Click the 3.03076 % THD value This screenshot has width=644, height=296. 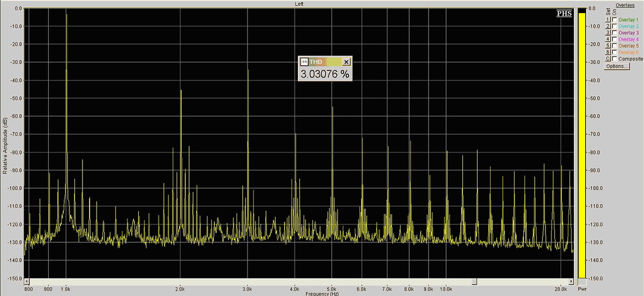(x=325, y=74)
